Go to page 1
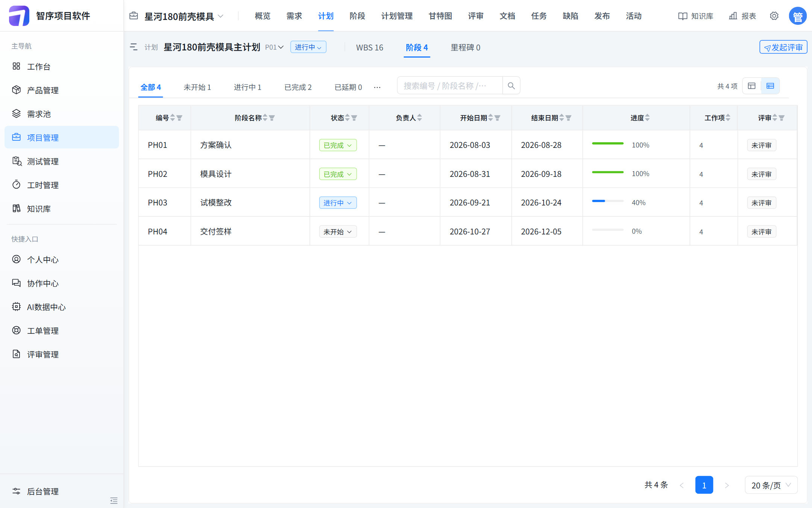The image size is (812, 508). pos(704,485)
